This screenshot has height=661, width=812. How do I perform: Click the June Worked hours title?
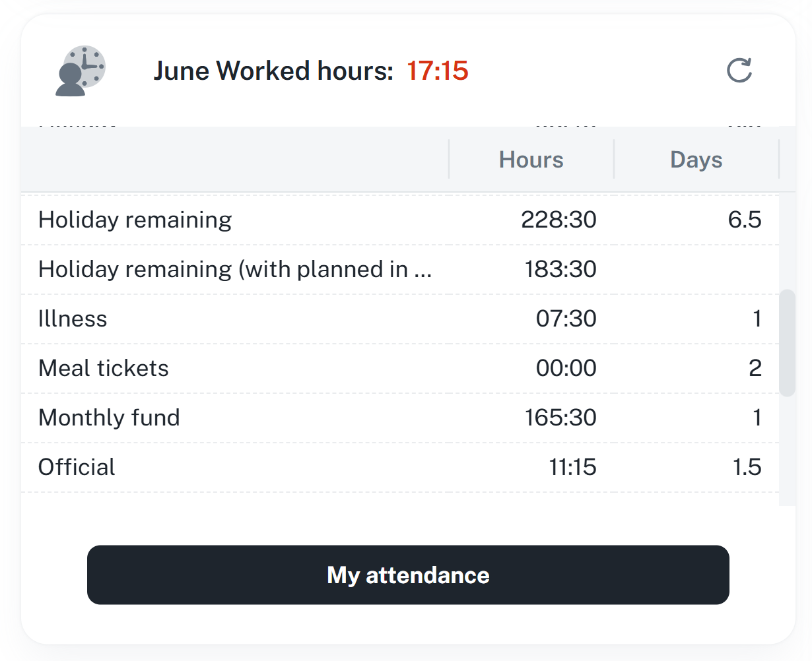point(273,71)
